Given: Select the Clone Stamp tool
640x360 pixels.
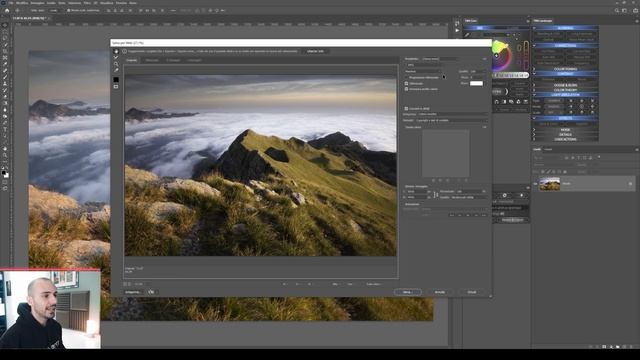Looking at the screenshot, I should 5,84.
